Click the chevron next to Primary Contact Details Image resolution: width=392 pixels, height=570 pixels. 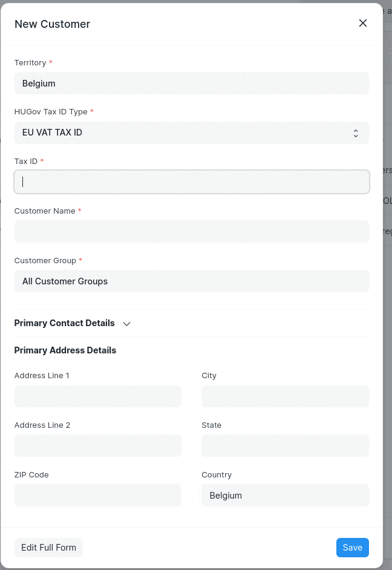click(127, 324)
